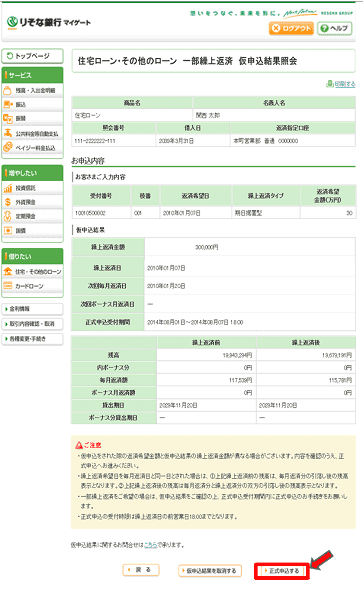Click the balance 19,943,294円 before prepayment
363x591 pixels.
[237, 355]
